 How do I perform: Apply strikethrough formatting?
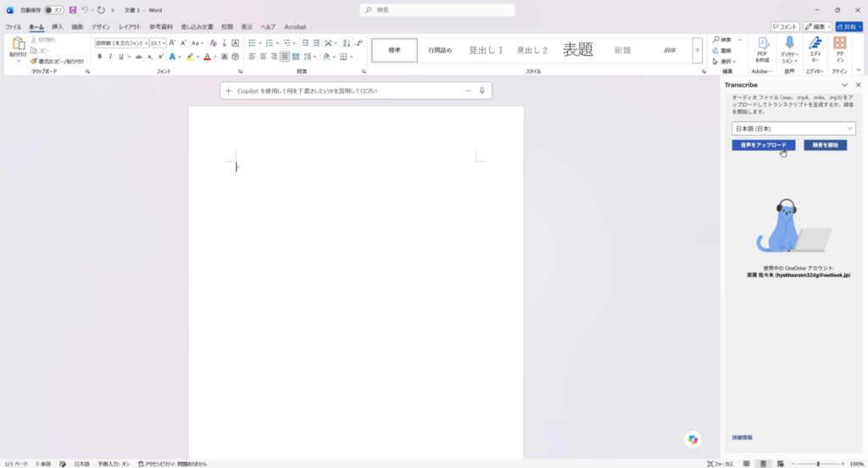[138, 57]
